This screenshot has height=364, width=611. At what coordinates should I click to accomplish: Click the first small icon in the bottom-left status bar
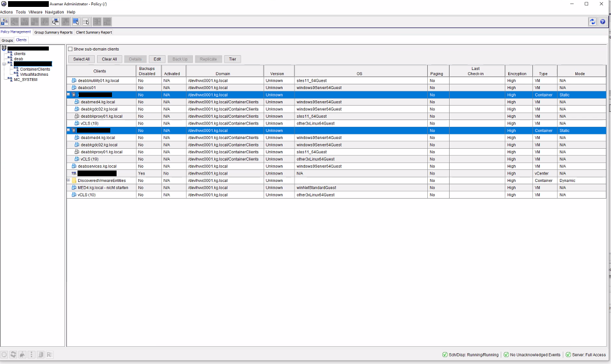(5, 354)
